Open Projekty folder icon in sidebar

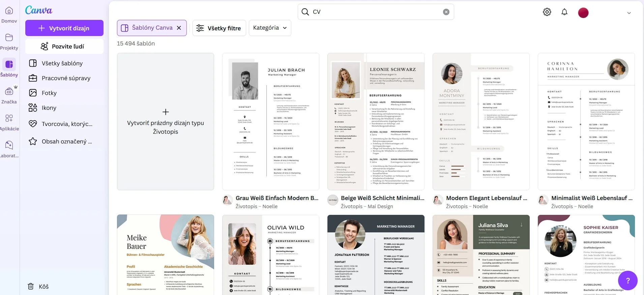point(9,38)
